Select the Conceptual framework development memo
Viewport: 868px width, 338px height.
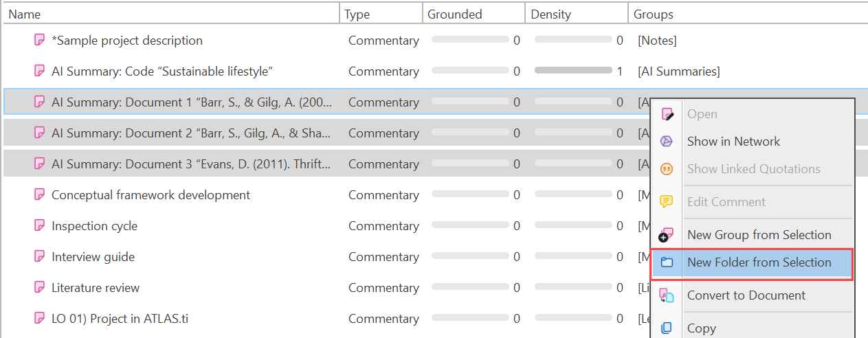click(151, 195)
